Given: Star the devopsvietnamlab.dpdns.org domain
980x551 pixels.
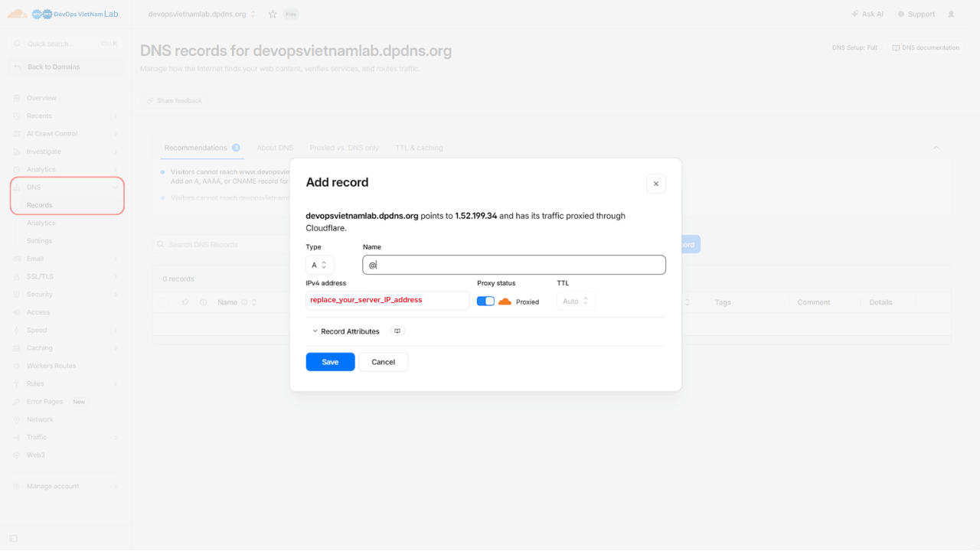Looking at the screenshot, I should (x=273, y=14).
